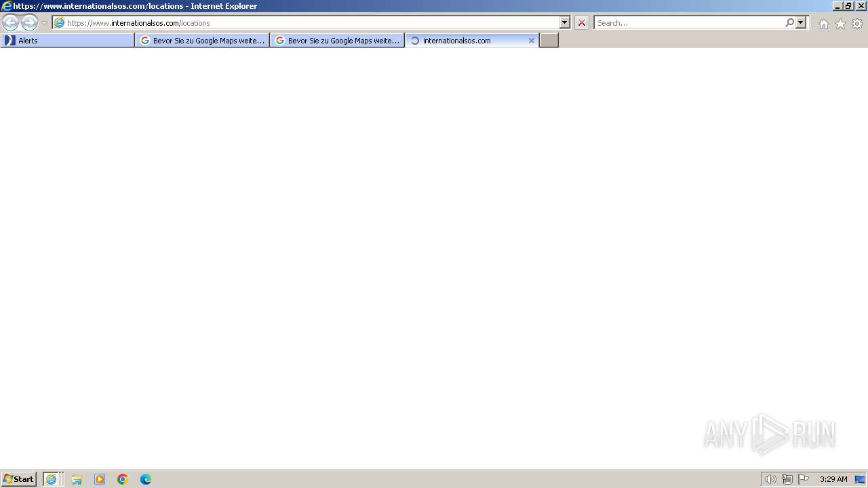Launch the media player taskbar icon
Viewport: 868px width, 488px height.
click(x=100, y=479)
